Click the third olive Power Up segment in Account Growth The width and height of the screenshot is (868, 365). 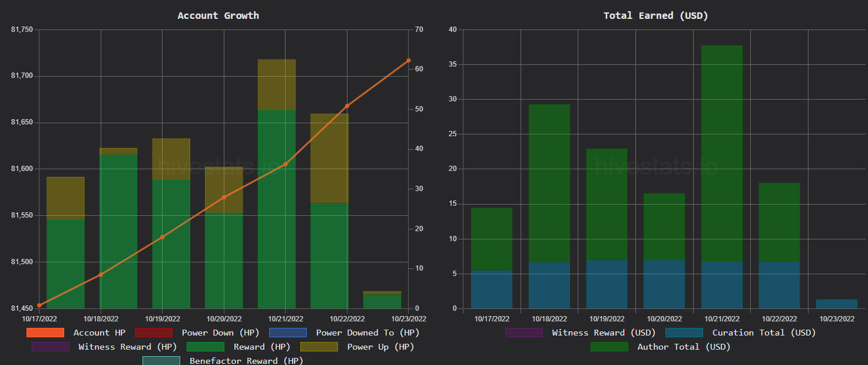171,159
